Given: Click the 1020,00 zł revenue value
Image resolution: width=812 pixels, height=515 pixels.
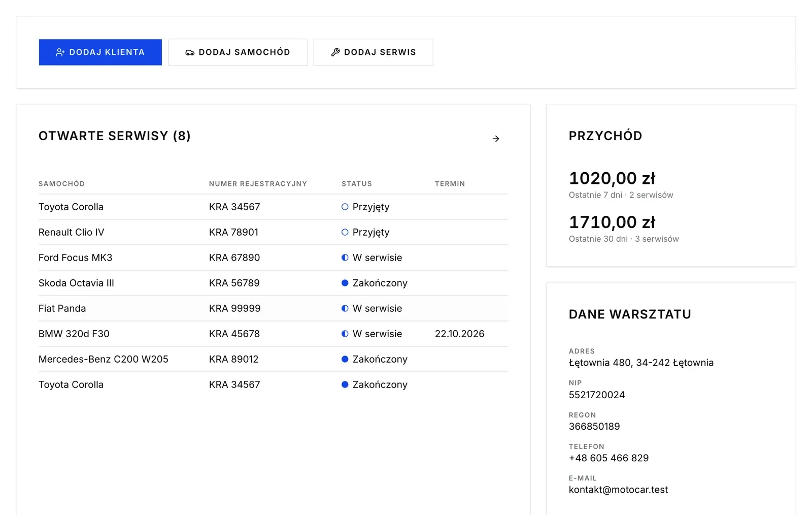Looking at the screenshot, I should (612, 178).
